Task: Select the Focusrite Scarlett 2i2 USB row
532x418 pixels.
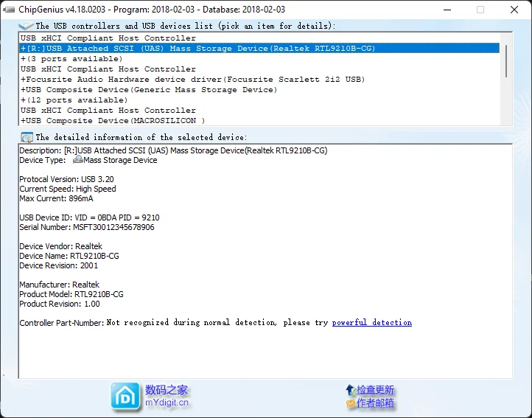Action: 259,80
